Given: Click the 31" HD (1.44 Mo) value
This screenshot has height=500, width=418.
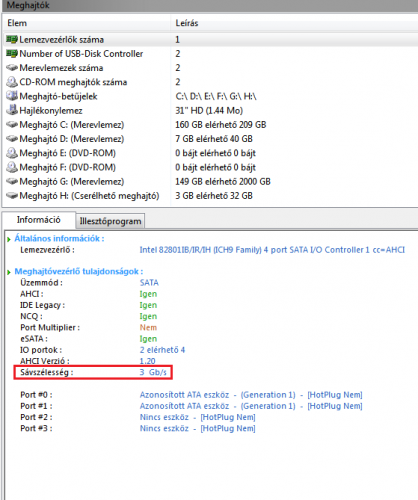Looking at the screenshot, I should click(209, 111).
